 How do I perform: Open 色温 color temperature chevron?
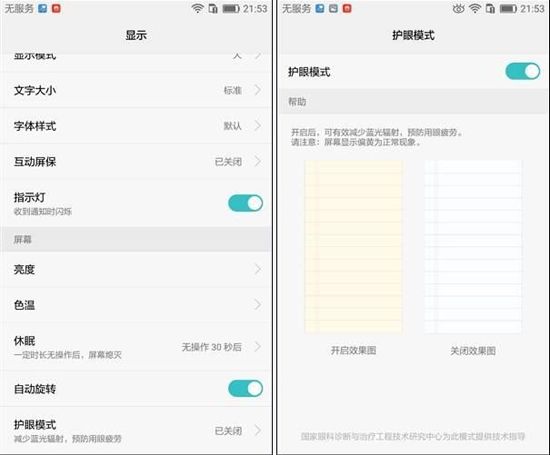coord(258,305)
